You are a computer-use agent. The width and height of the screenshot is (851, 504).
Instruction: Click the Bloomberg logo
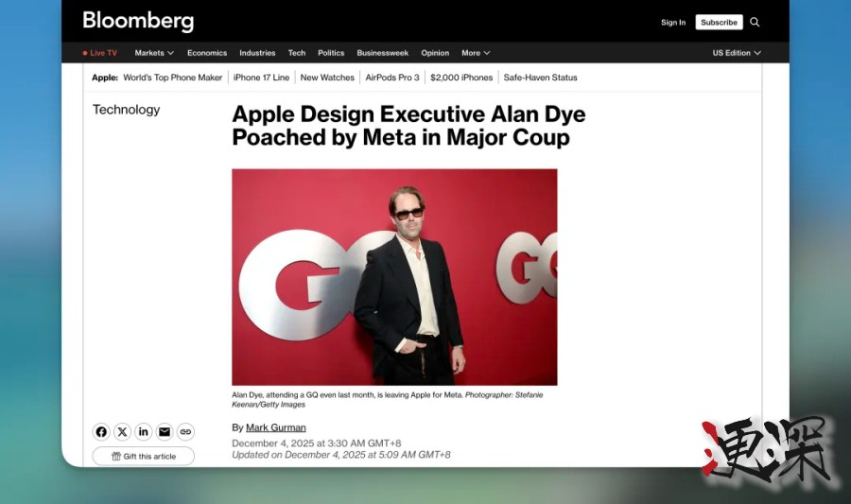click(x=138, y=21)
